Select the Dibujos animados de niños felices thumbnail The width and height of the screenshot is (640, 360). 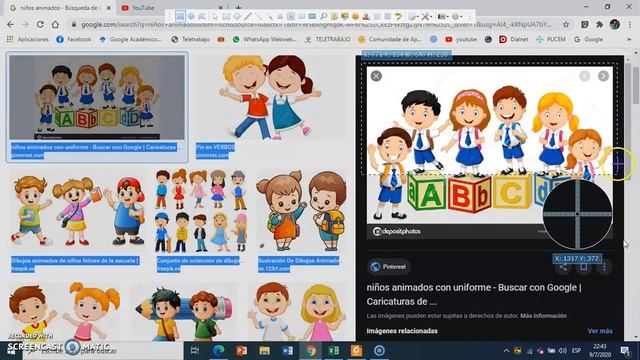[x=77, y=211]
